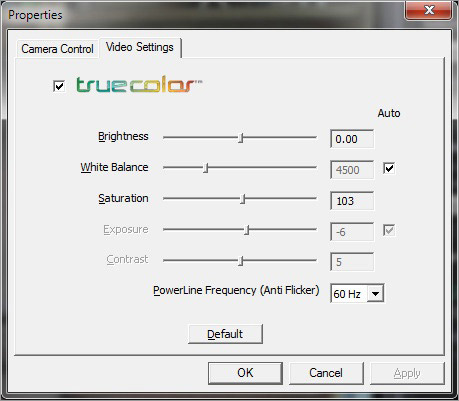Click the White Balance label
This screenshot has width=459, height=401.
(114, 167)
